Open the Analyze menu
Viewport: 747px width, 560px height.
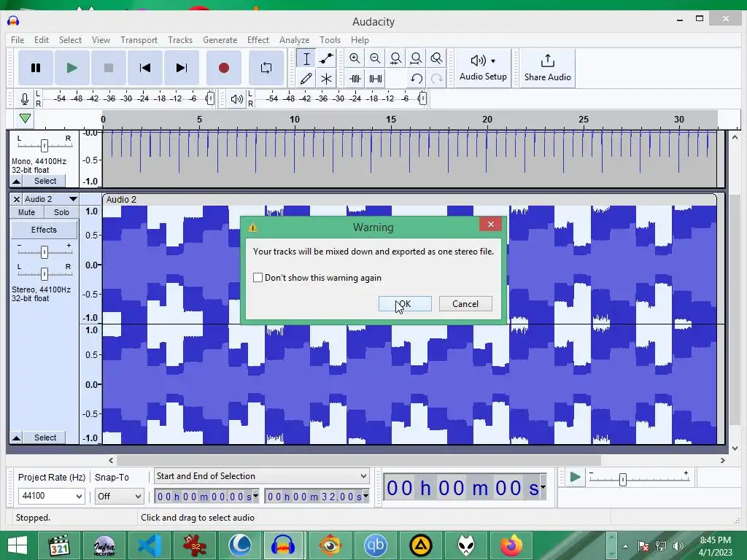tap(295, 40)
